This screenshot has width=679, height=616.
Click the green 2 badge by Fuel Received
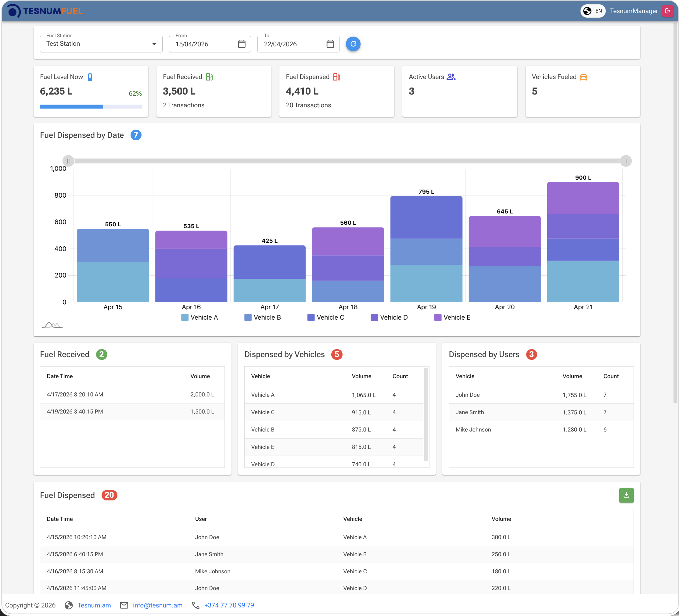[101, 354]
